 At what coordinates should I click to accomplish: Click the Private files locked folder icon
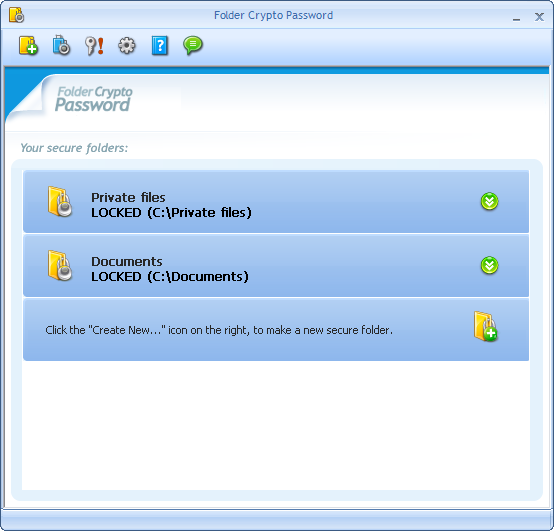coord(60,201)
